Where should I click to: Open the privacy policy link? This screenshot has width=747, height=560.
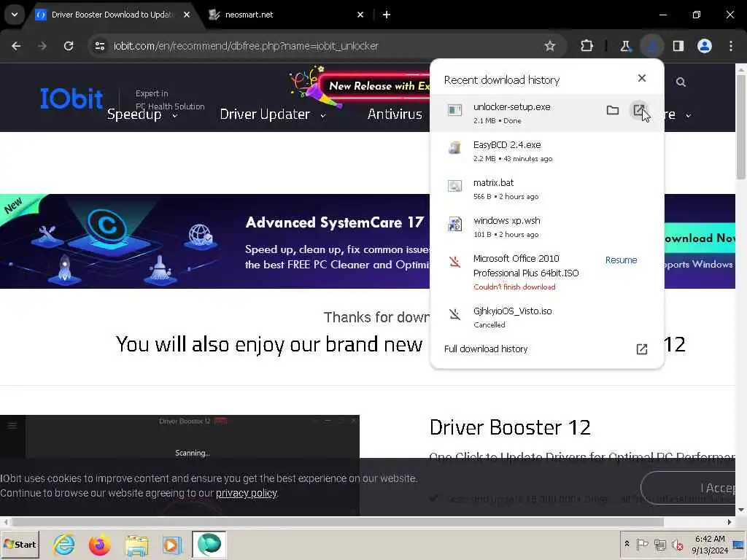click(x=247, y=494)
